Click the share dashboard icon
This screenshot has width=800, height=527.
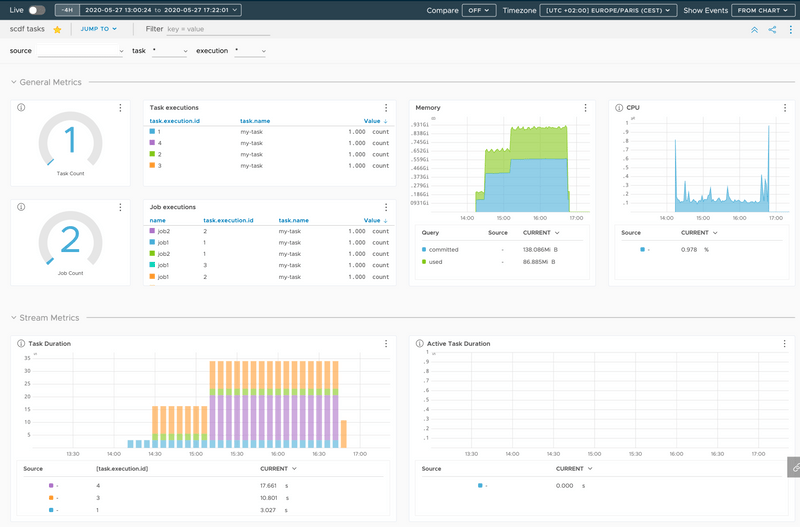(x=772, y=30)
